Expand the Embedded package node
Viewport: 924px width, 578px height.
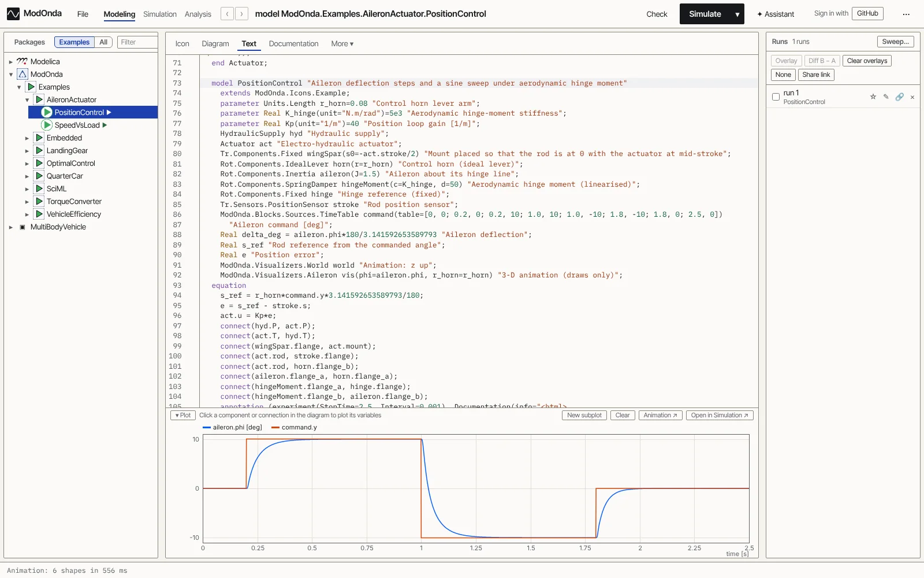pos(27,138)
